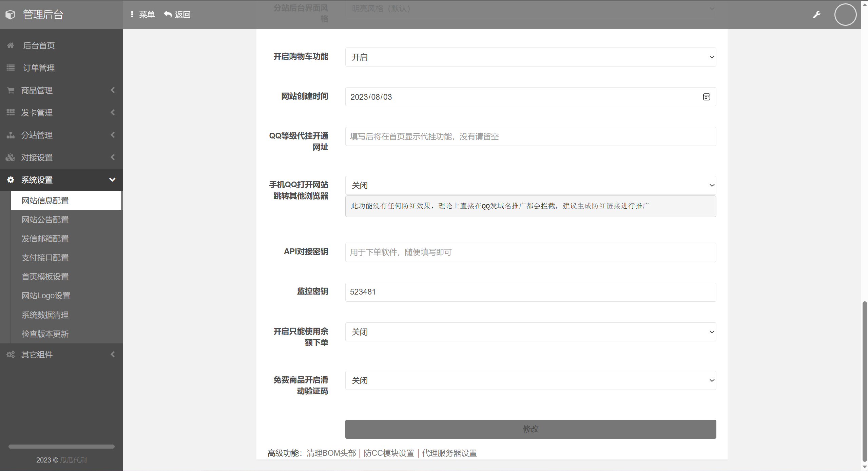Click the 菜单 toggle in top bar

[143, 15]
